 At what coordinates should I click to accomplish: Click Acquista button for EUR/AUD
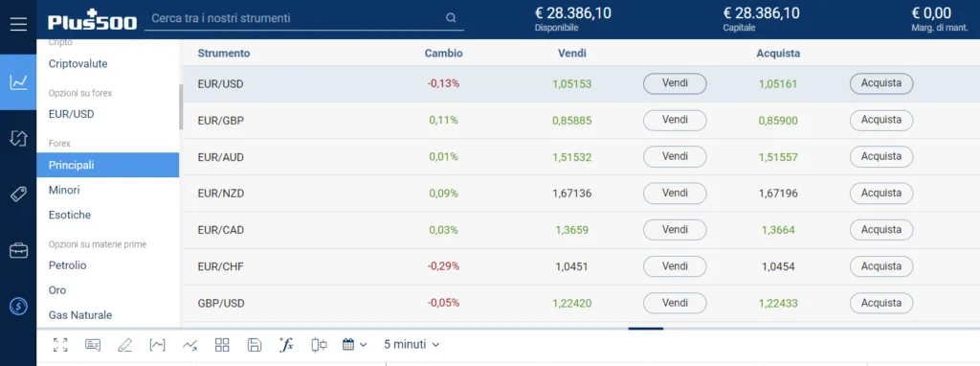(x=881, y=156)
